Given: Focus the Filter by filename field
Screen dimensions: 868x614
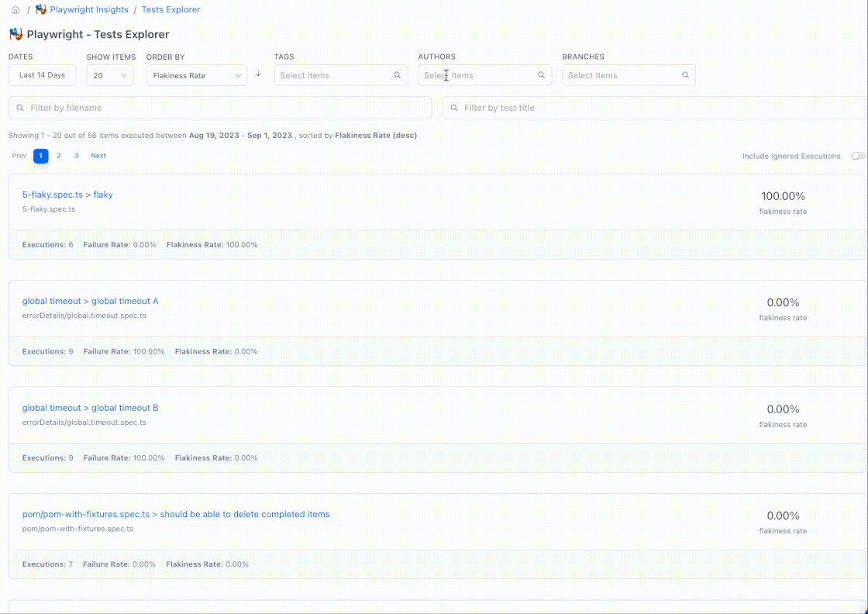Looking at the screenshot, I should 220,108.
